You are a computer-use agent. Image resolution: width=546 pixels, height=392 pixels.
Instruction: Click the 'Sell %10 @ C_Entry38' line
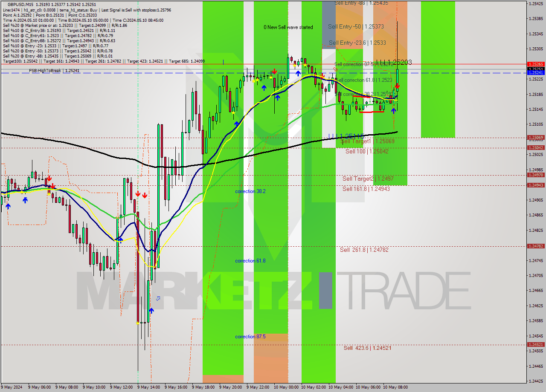[x=59, y=31]
